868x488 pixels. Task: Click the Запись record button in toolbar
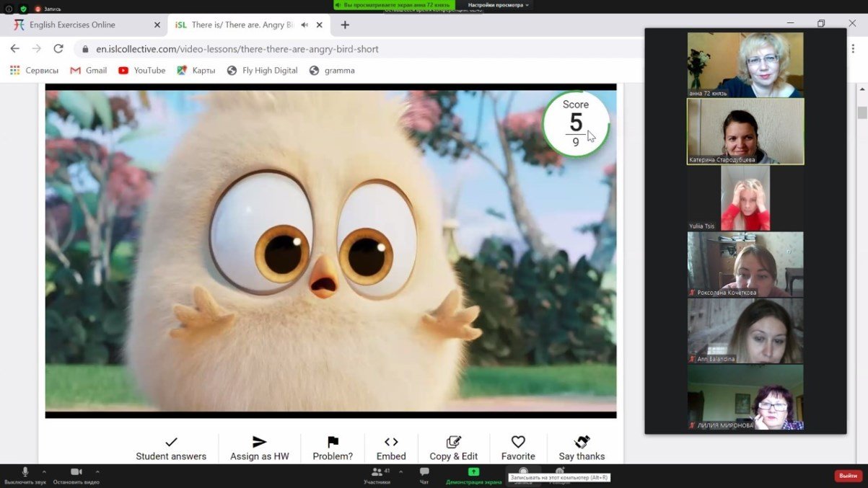pyautogui.click(x=523, y=475)
